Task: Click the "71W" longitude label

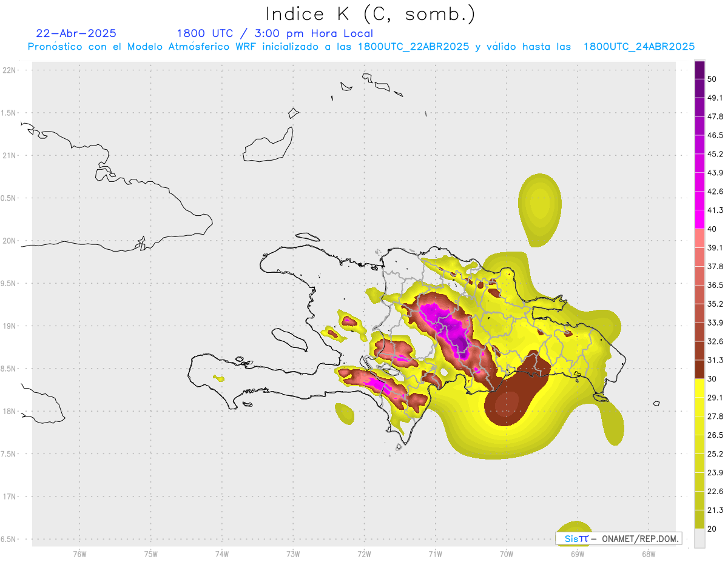Action: 436,554
